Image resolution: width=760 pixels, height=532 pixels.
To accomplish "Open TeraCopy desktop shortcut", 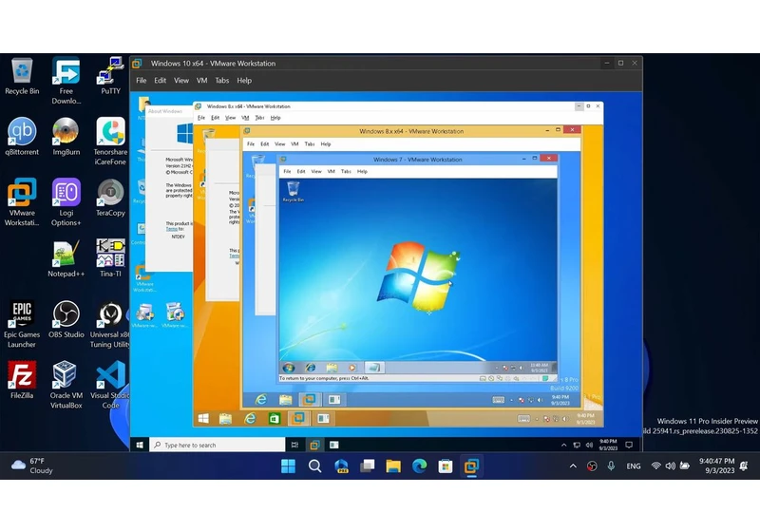I will tap(110, 198).
